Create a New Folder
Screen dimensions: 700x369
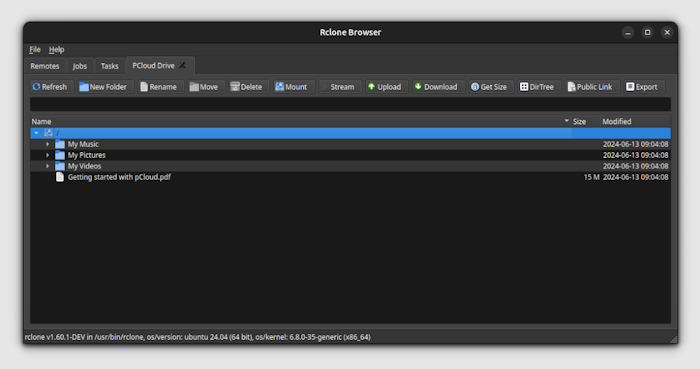coord(103,87)
